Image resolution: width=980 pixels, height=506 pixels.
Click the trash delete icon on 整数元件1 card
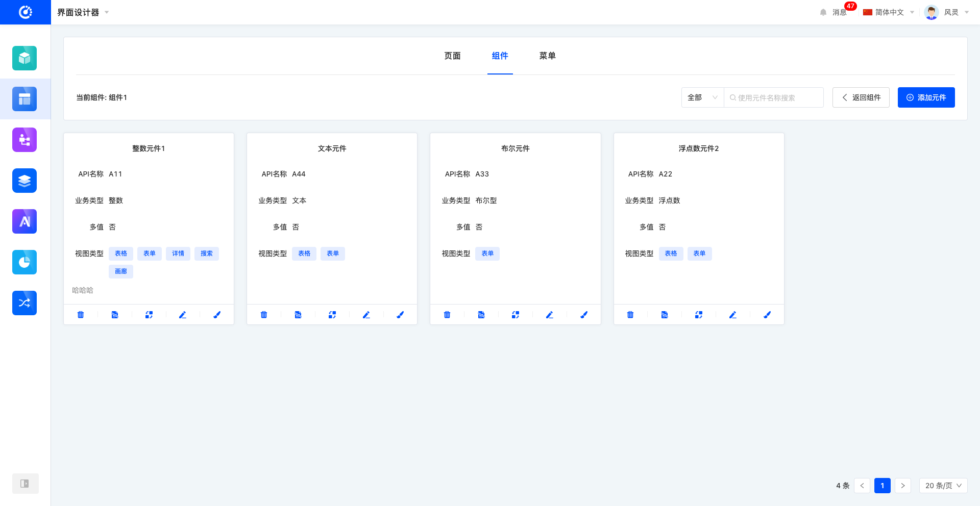(x=81, y=315)
